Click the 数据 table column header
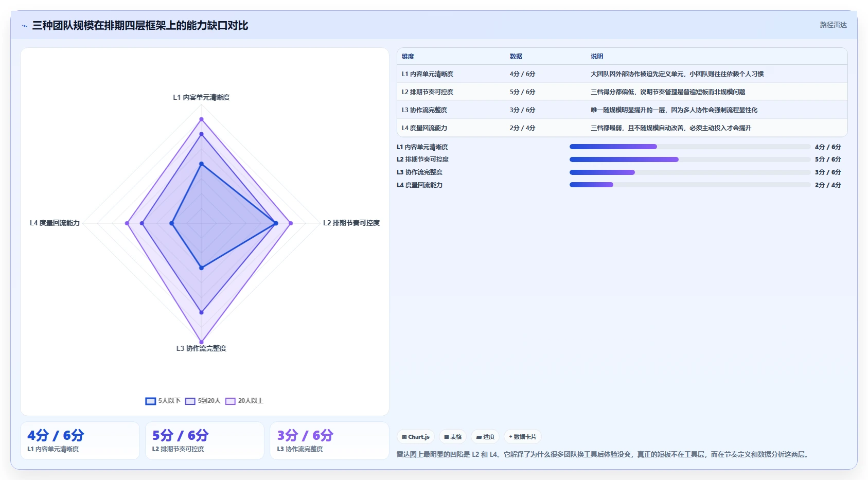This screenshot has width=868, height=480. click(516, 57)
